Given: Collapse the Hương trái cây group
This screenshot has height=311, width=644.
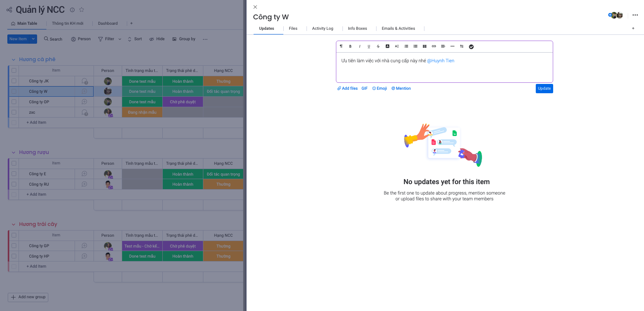Looking at the screenshot, I should [14, 224].
